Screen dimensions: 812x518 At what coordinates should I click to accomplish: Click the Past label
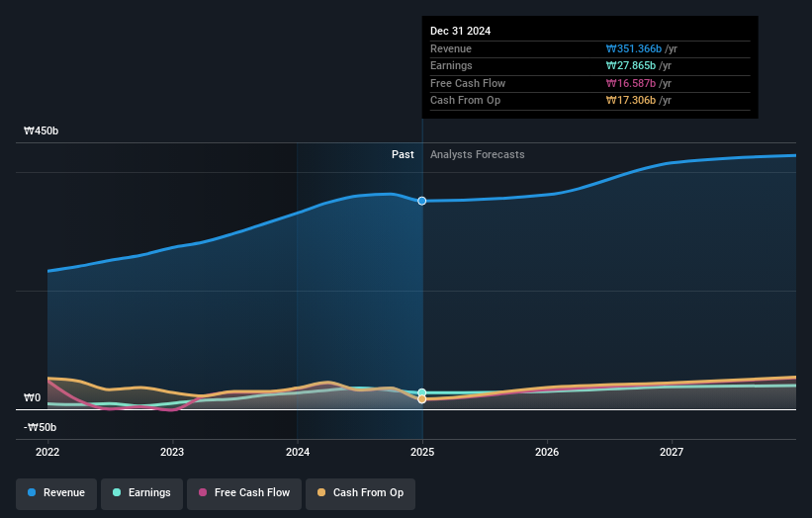click(x=403, y=155)
